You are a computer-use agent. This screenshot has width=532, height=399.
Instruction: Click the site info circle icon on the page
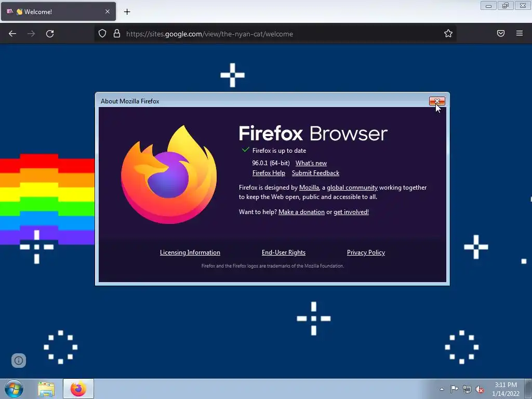pos(19,361)
